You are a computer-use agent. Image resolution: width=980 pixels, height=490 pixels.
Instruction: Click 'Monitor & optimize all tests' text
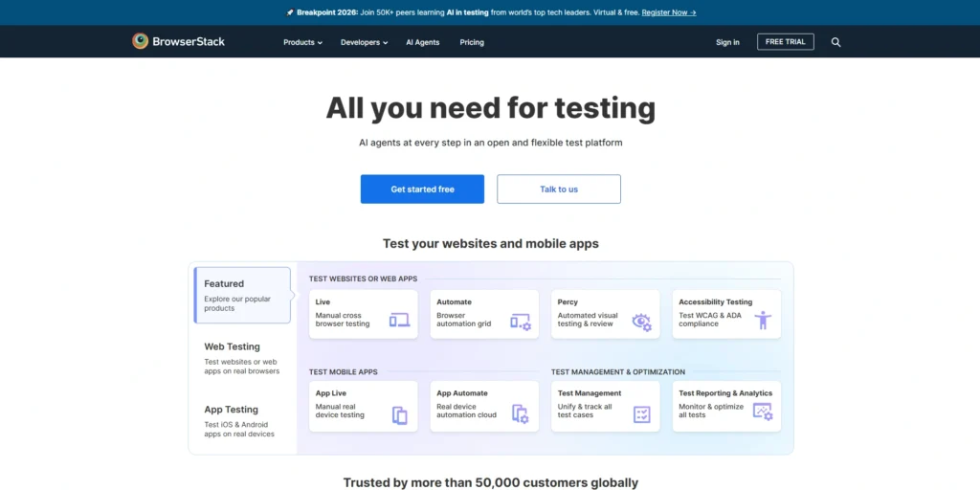(711, 411)
